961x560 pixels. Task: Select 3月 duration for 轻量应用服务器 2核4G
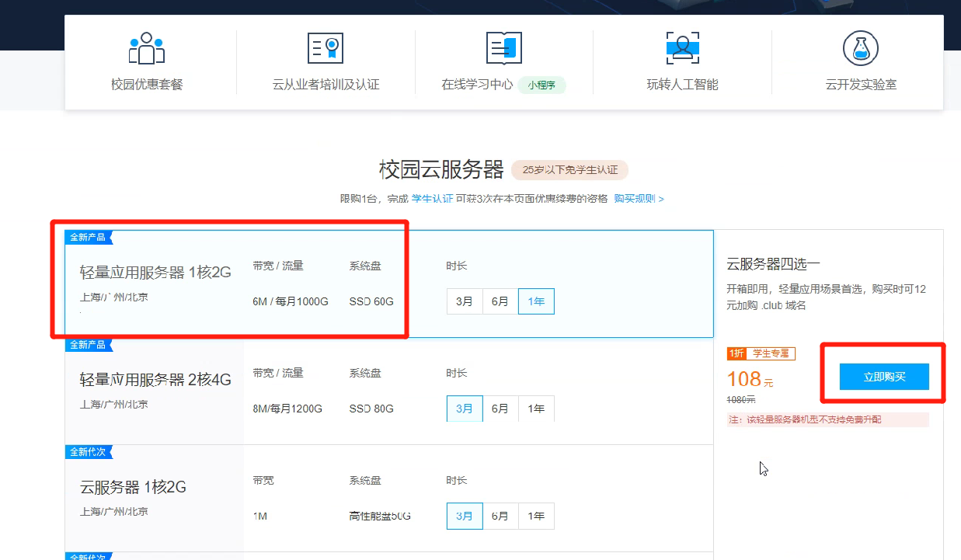coord(464,409)
